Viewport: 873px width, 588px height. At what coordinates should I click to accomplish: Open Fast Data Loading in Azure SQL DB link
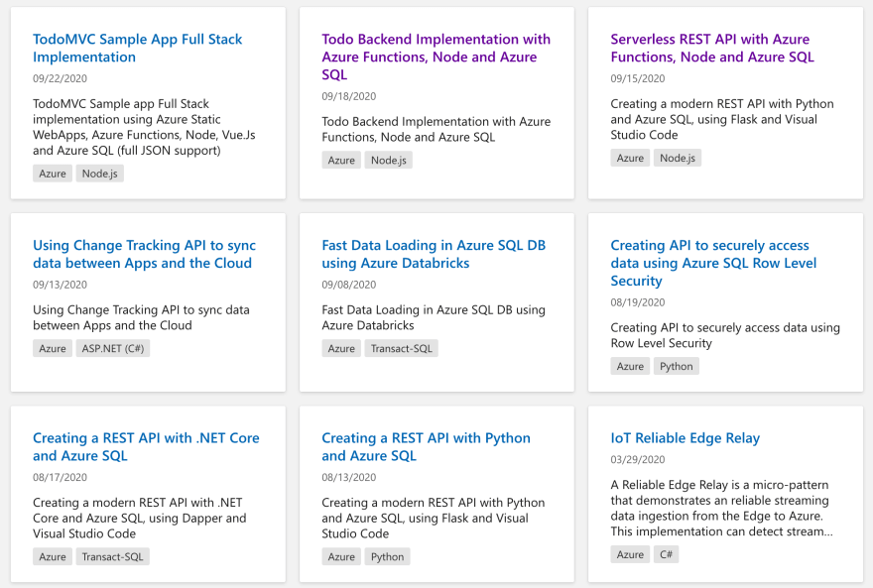434,254
